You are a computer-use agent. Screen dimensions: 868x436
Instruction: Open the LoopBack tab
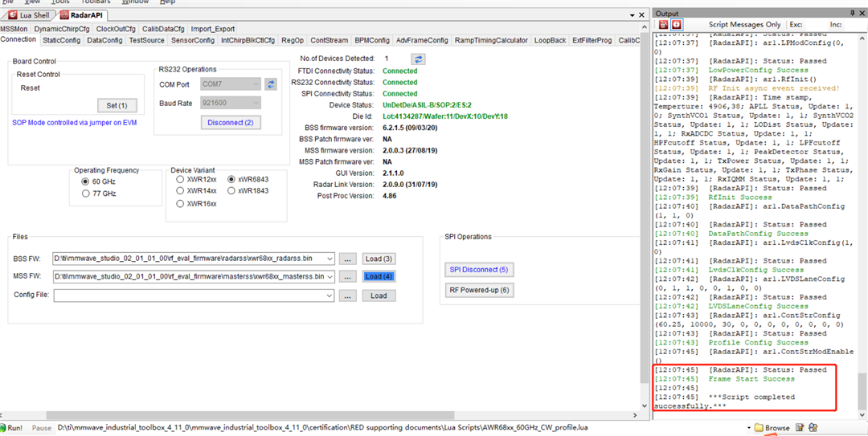pyautogui.click(x=551, y=40)
